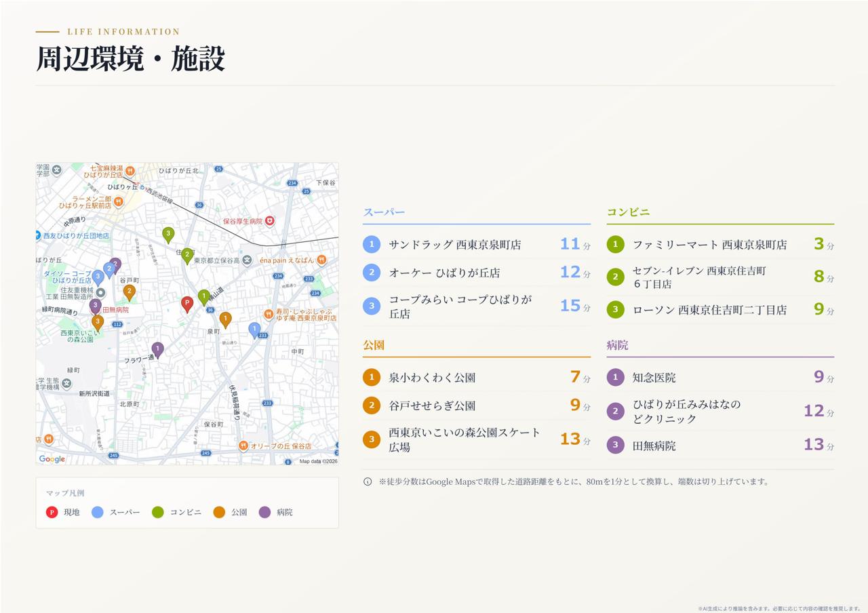868x613 pixels.
Task: Select the 谷戸せせらぎ公園 park name
Action: (432, 406)
